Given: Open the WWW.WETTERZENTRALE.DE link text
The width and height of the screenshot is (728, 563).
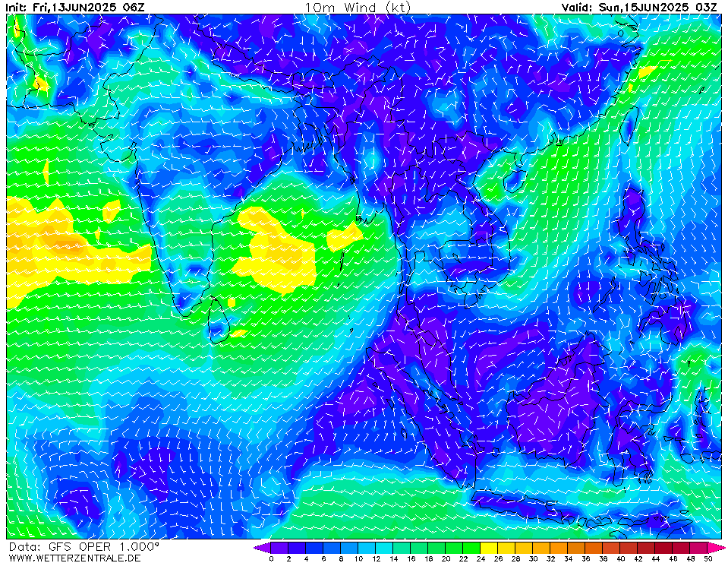Looking at the screenshot, I should 74,558.
